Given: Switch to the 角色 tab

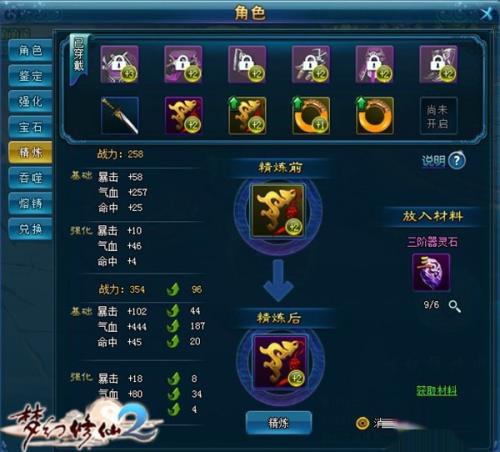Looking at the screenshot, I should coord(30,50).
